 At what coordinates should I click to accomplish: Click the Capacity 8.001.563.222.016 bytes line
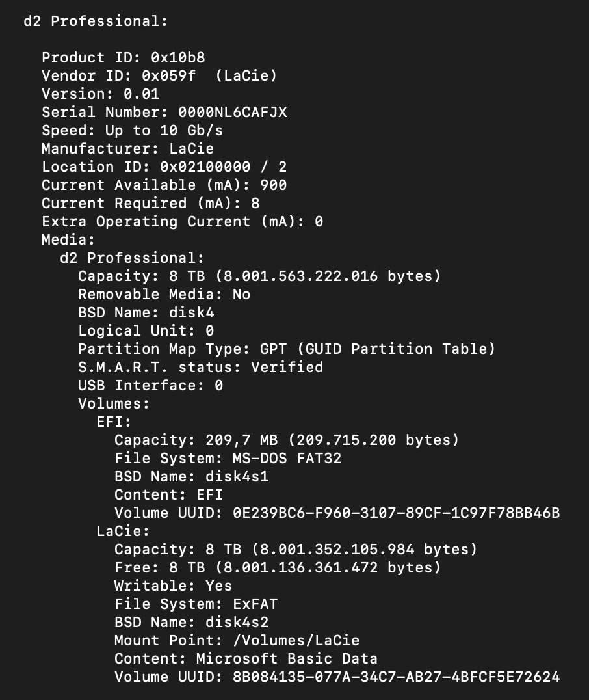tap(259, 276)
